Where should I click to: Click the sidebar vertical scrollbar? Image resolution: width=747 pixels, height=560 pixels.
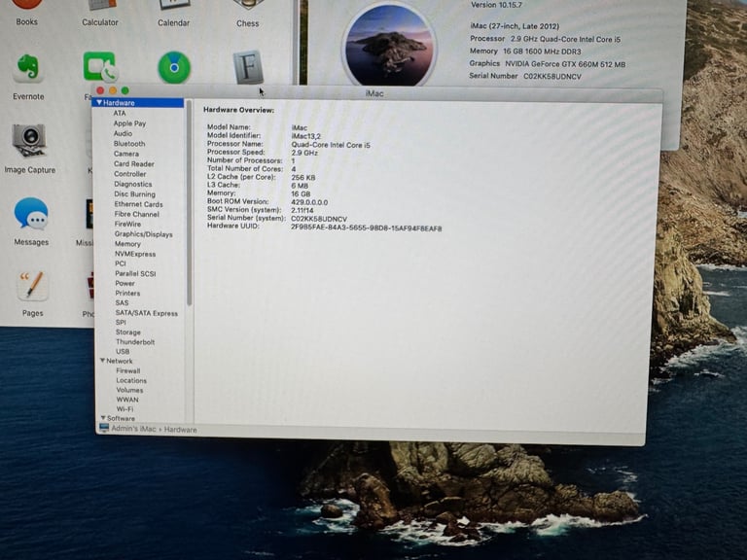(x=189, y=203)
